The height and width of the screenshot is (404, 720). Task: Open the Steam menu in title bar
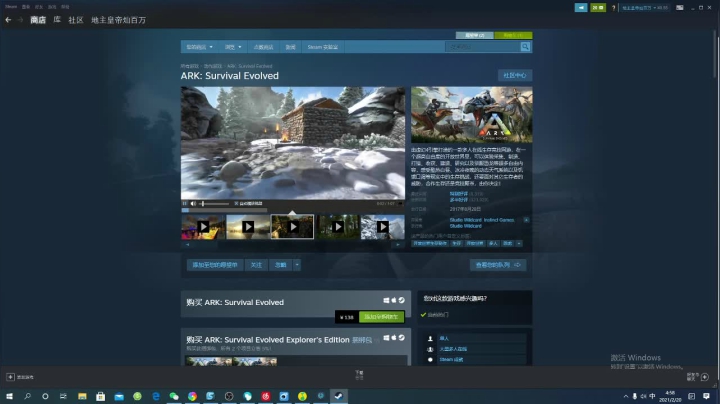11,6
